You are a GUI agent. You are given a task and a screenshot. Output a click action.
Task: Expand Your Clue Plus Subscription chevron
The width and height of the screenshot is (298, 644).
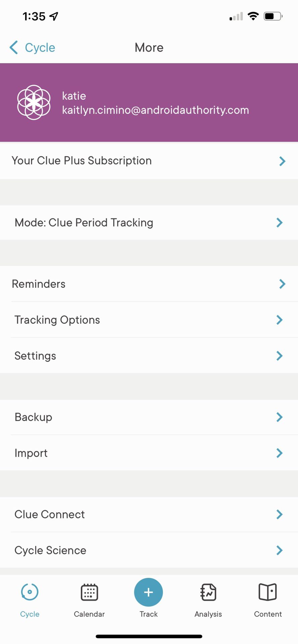tap(282, 161)
